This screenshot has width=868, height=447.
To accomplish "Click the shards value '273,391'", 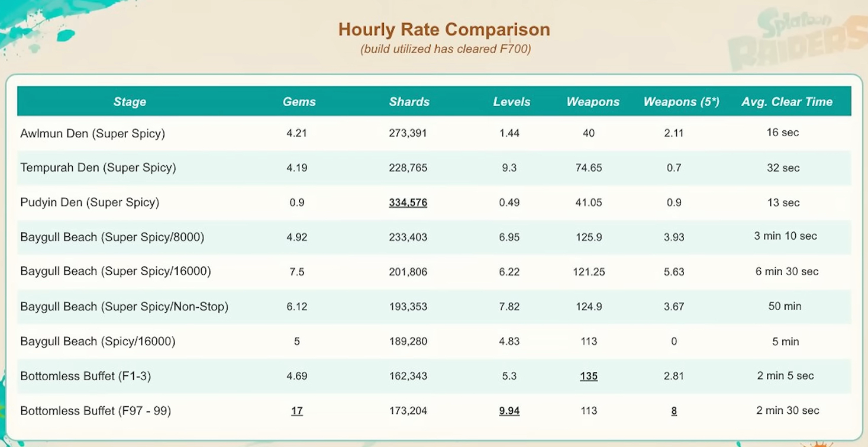I will [408, 133].
